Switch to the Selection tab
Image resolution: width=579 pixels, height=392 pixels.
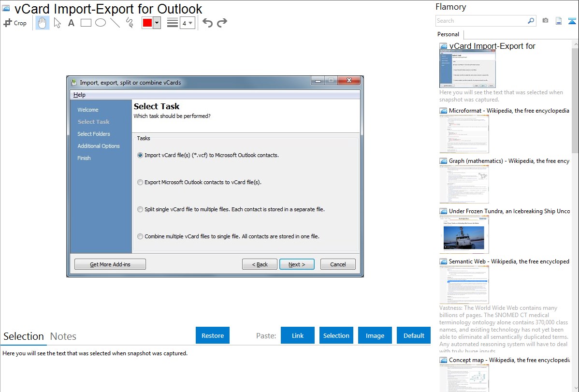tap(24, 336)
